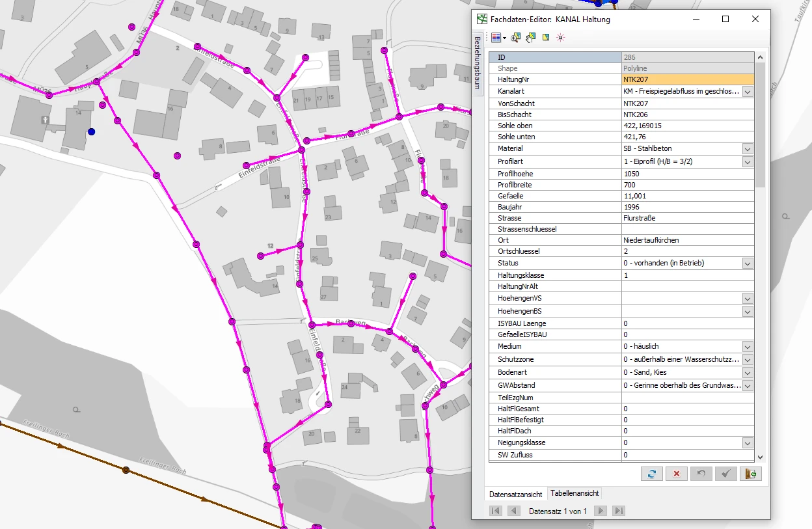812x529 pixels.
Task: Click the zoom-to-feature map icon
Action: (x=515, y=38)
